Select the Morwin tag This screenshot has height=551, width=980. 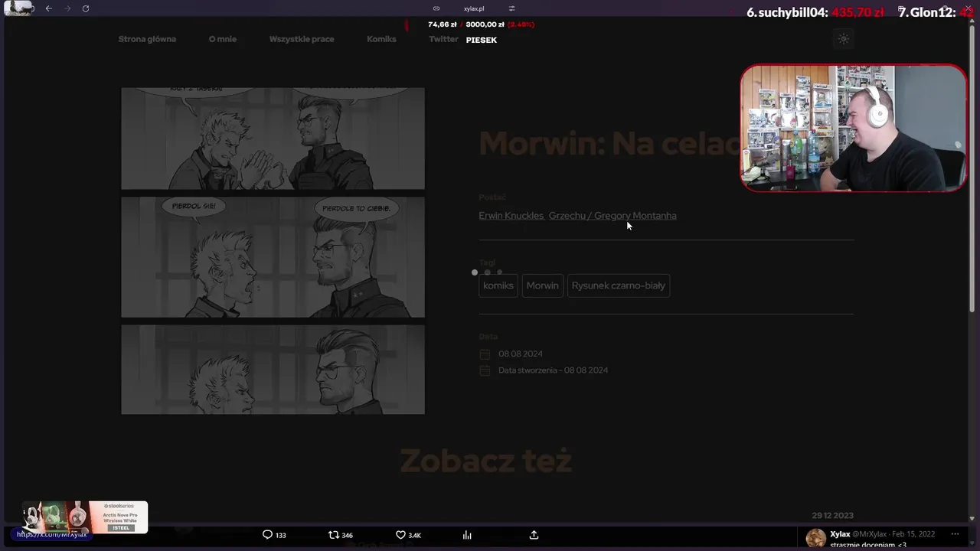coord(542,285)
